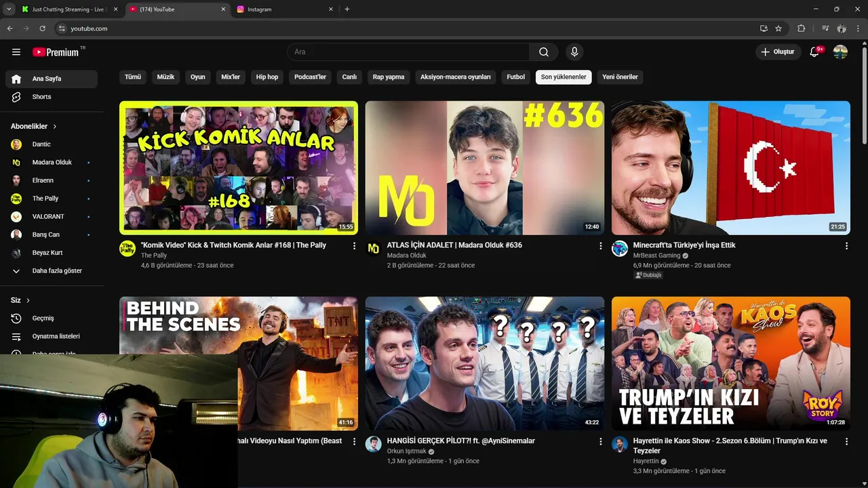Open options for HANGİSİ GERÇEK PİLOT video

tap(600, 441)
